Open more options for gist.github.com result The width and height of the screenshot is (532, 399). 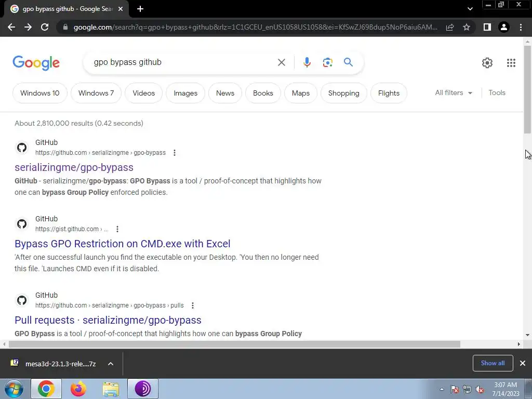(117, 229)
